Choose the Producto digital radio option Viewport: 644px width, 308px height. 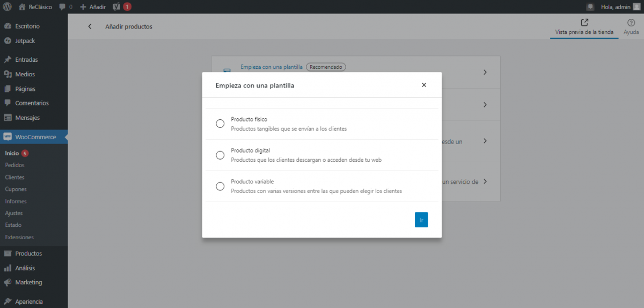click(x=220, y=155)
